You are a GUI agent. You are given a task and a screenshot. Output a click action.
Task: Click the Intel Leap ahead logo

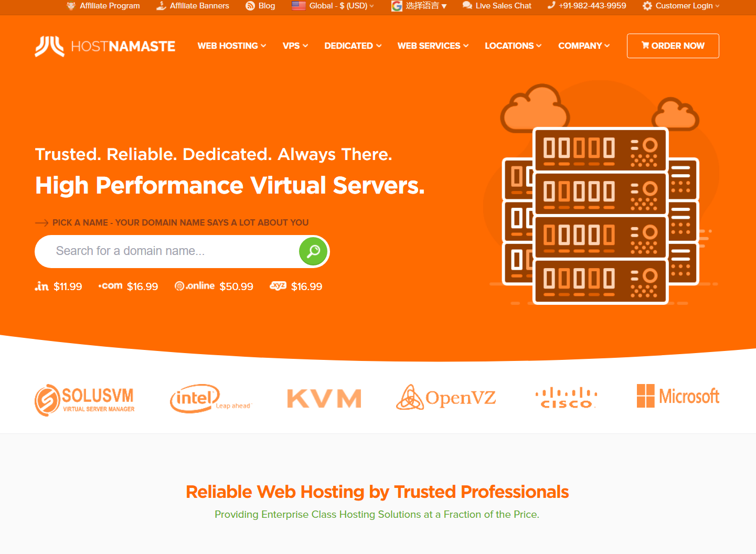pyautogui.click(x=210, y=399)
